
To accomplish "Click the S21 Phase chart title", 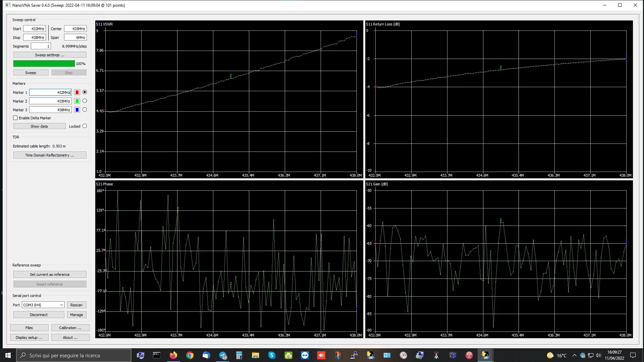I will [104, 184].
